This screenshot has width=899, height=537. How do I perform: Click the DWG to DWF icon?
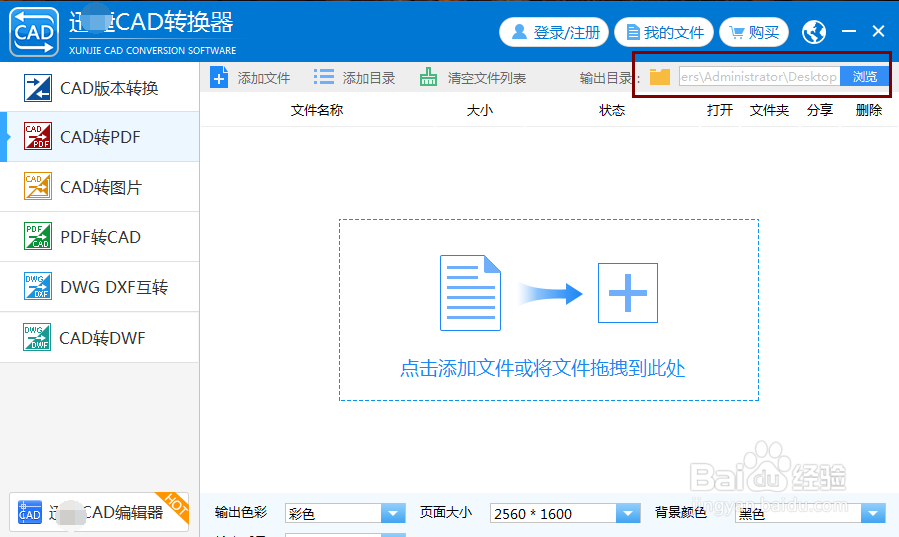(x=37, y=337)
